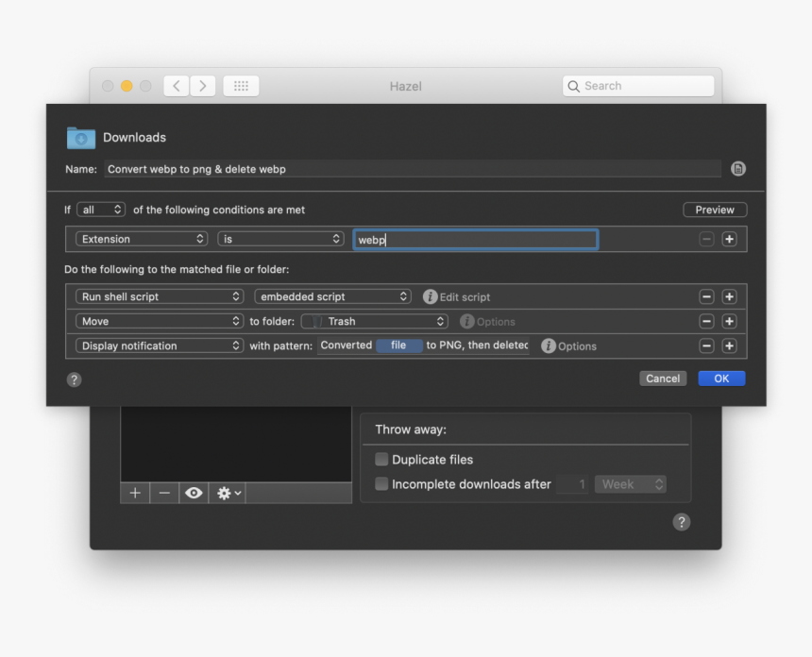Remove the Extension condition row
812x657 pixels.
pos(706,239)
